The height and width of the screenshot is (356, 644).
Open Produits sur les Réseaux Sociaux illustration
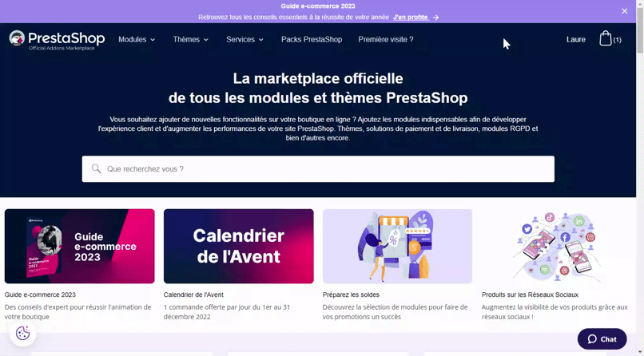coord(556,246)
